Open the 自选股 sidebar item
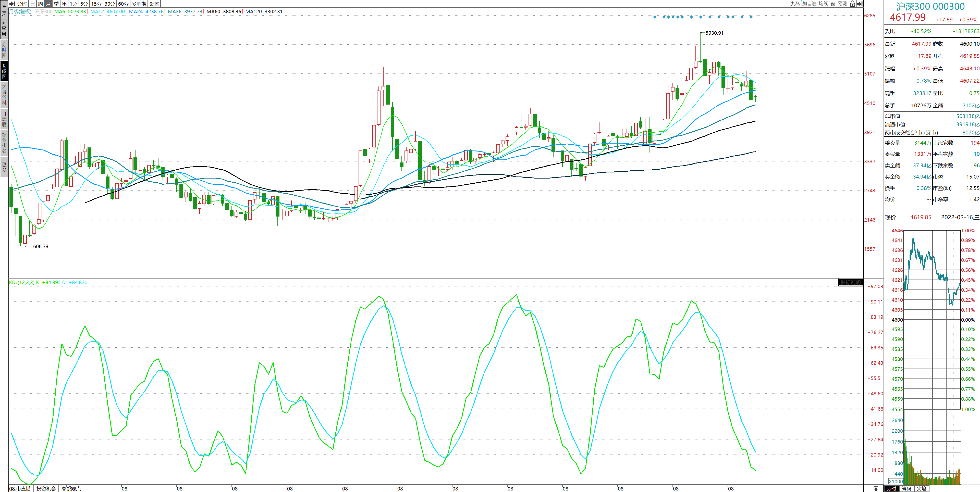 click(x=4, y=119)
